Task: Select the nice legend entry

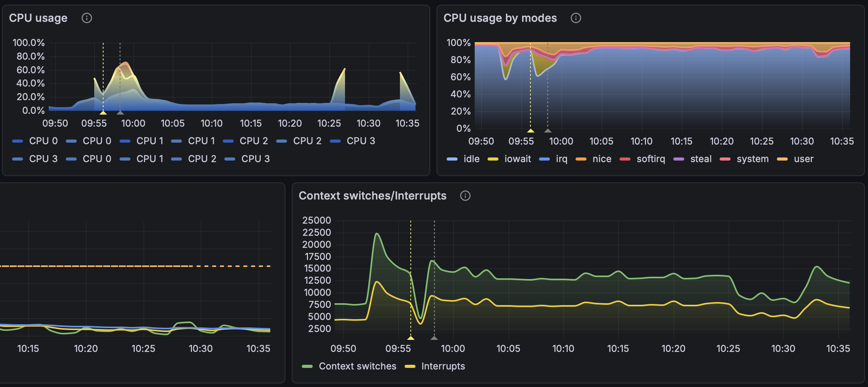Action: point(602,159)
